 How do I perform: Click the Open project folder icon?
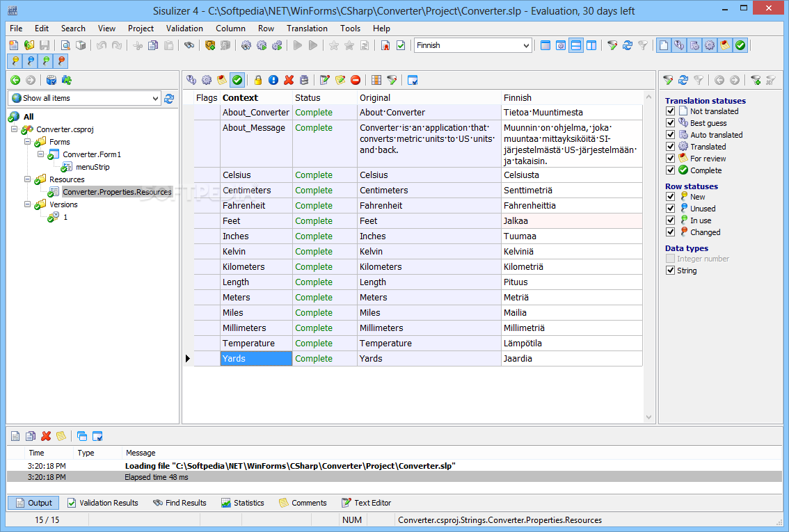29,45
